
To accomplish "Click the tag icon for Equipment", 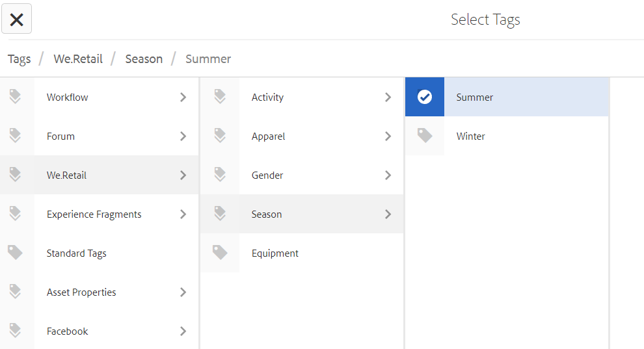I will (x=220, y=253).
